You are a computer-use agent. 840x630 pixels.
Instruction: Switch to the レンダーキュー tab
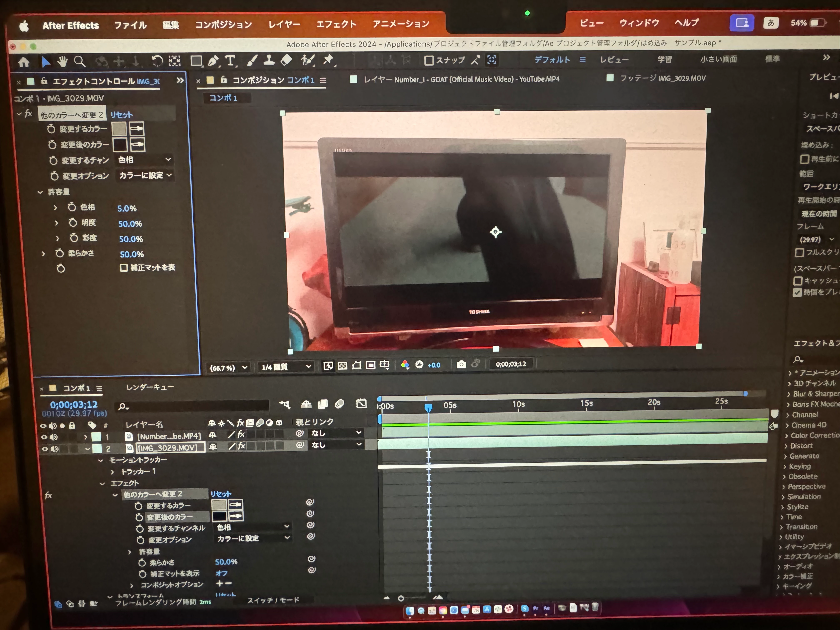tap(150, 387)
